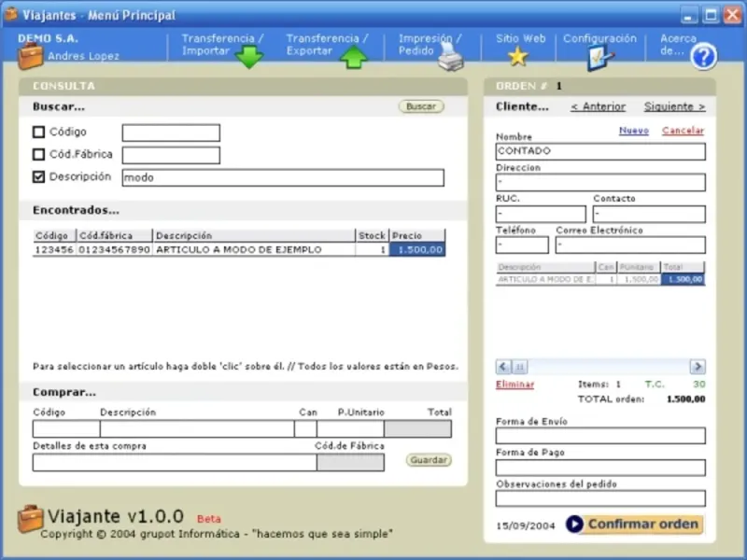Viewport: 747px width, 560px height.
Task: Click factory code cell 01234567890
Action: (x=114, y=249)
